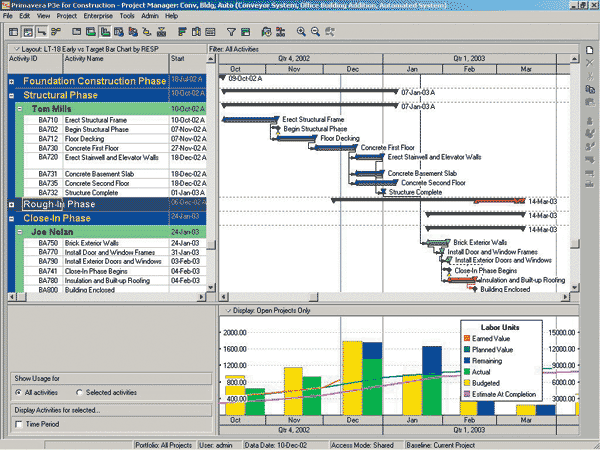Collapse the Close-In Phase group
Screen dimensions: 600x450
(x=11, y=219)
